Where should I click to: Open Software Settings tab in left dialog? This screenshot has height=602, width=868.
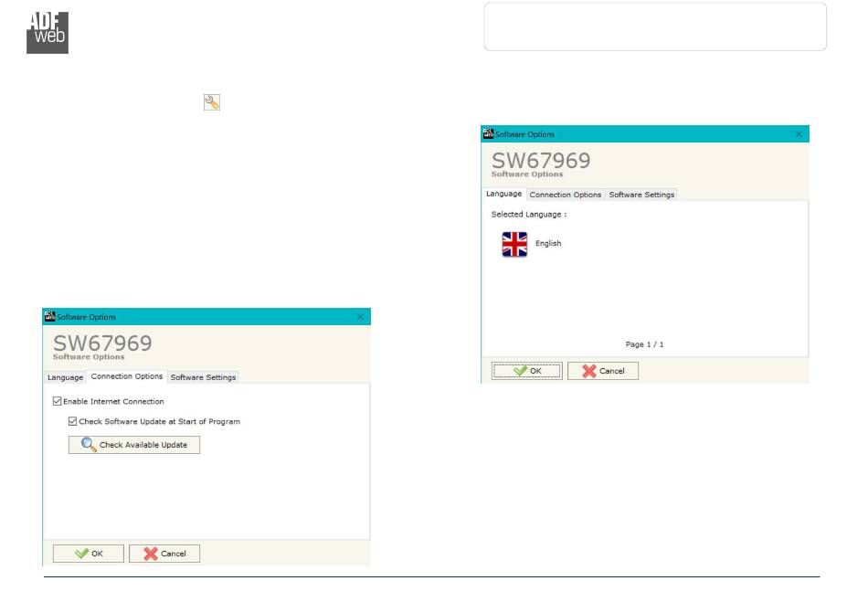[203, 377]
